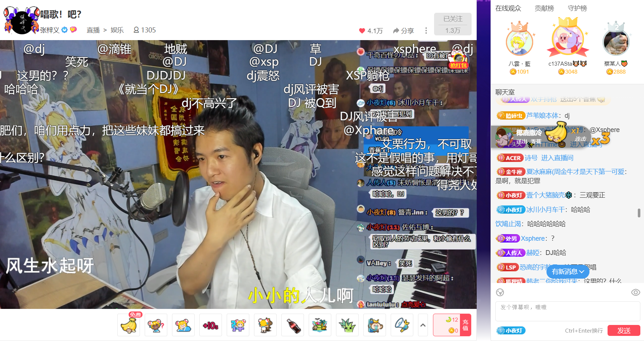Switch to the 在线观众 tab
This screenshot has width=644, height=341.
508,8
